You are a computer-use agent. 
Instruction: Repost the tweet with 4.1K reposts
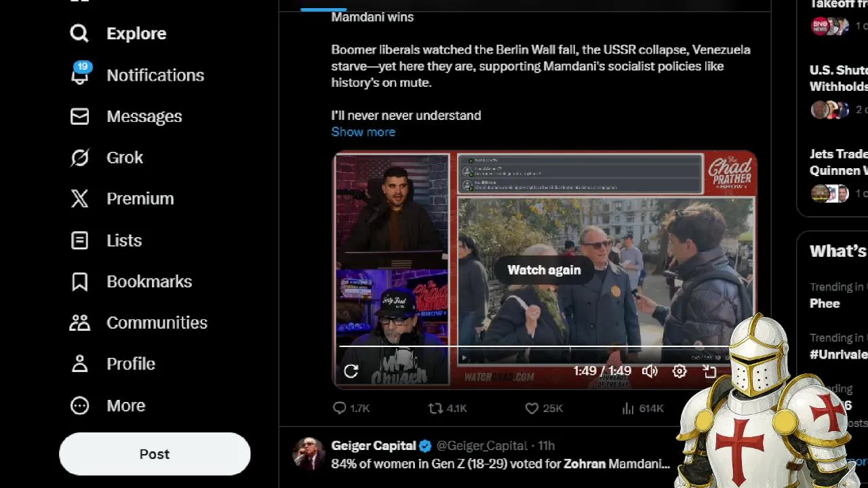click(448, 408)
